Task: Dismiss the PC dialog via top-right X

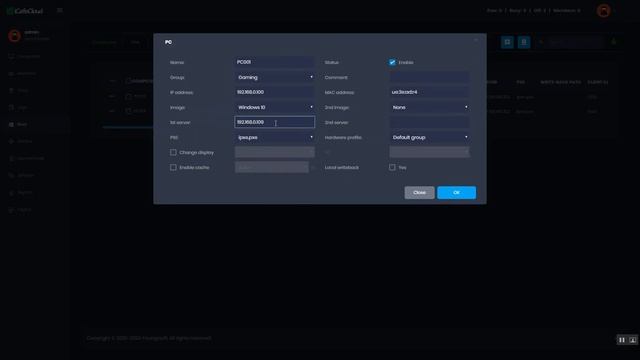Action: (x=476, y=40)
